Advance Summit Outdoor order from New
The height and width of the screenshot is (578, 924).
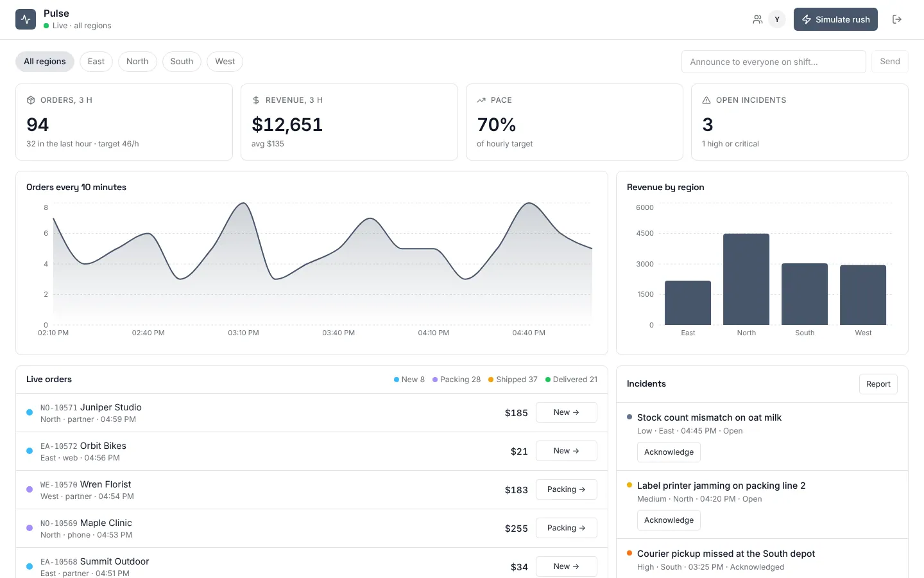coord(567,566)
